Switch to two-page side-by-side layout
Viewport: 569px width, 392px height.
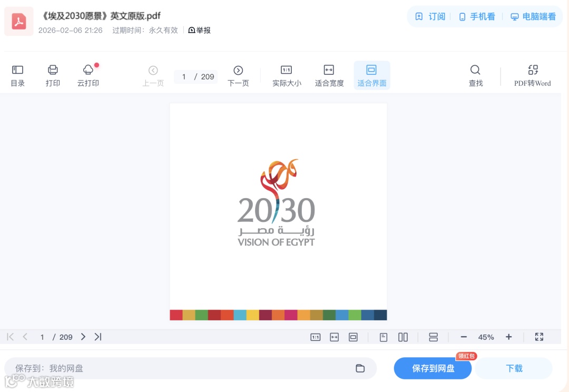(x=403, y=337)
